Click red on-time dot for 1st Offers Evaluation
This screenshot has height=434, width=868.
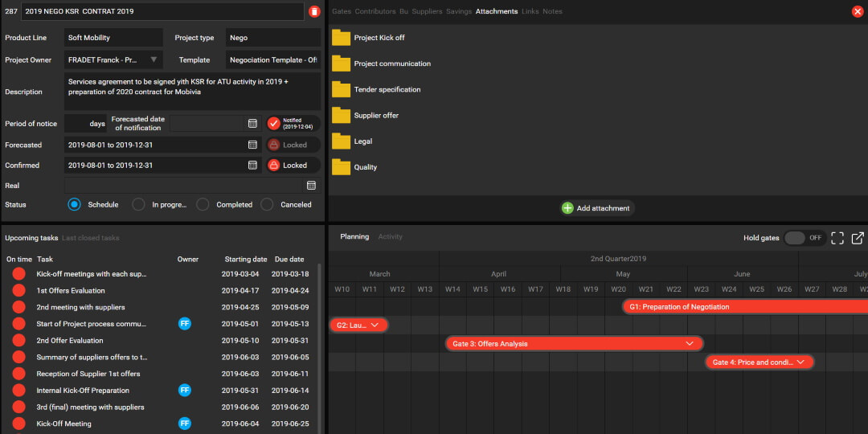[x=18, y=291]
